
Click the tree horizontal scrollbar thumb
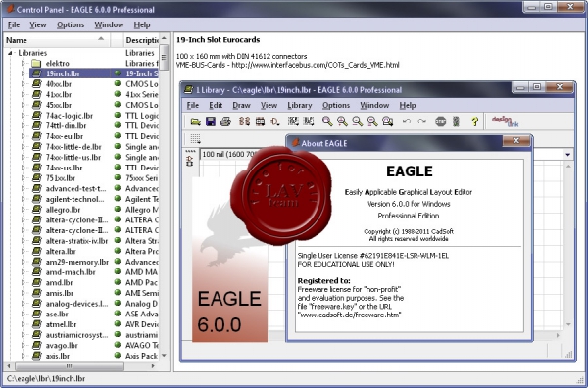(x=69, y=365)
